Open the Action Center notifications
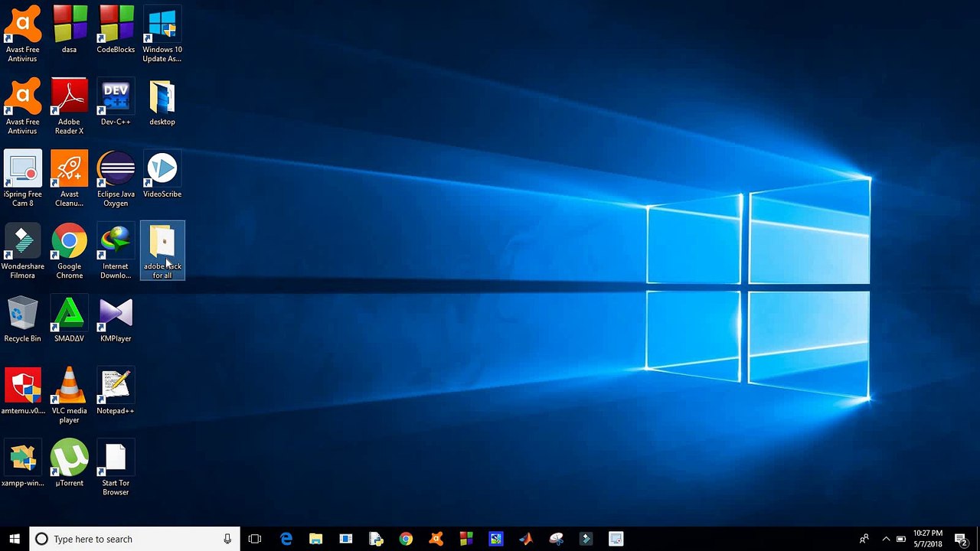Image resolution: width=980 pixels, height=551 pixels. pos(961,539)
